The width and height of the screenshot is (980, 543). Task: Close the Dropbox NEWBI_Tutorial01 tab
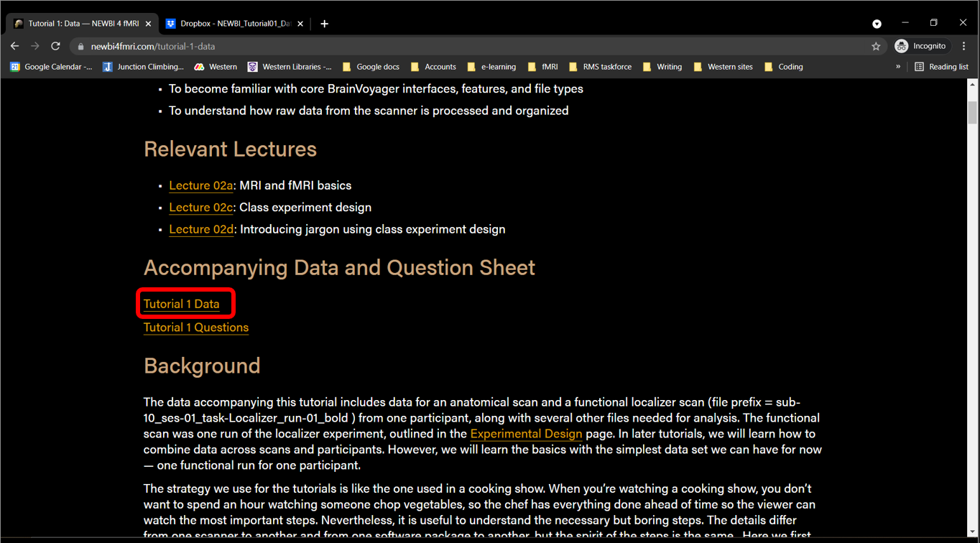[x=300, y=24]
